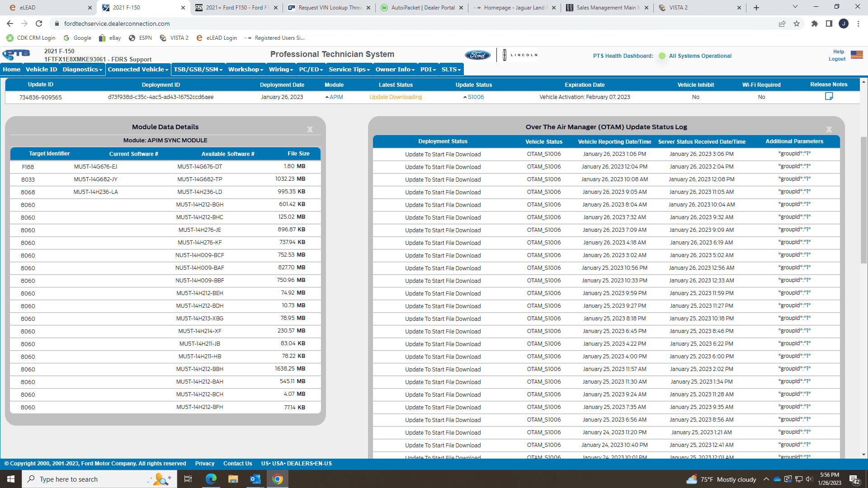Close the Module Data Details panel
The height and width of the screenshot is (488, 868).
tap(310, 130)
